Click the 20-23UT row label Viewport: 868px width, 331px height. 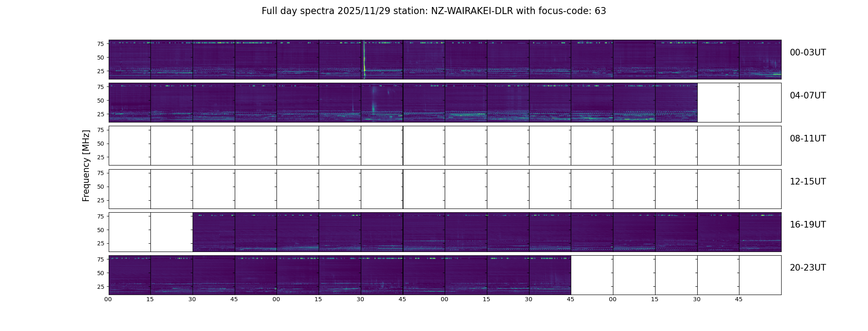808,268
